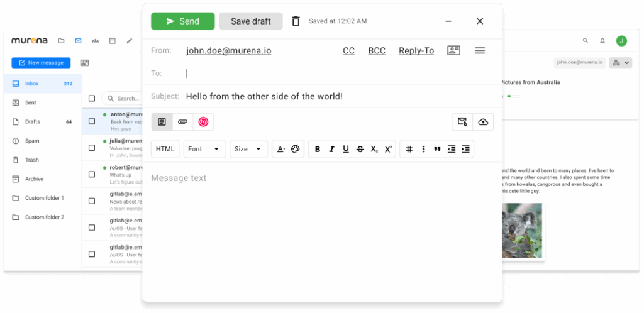This screenshot has height=313, width=644.
Task: Open the Drafts folder
Action: (x=33, y=122)
